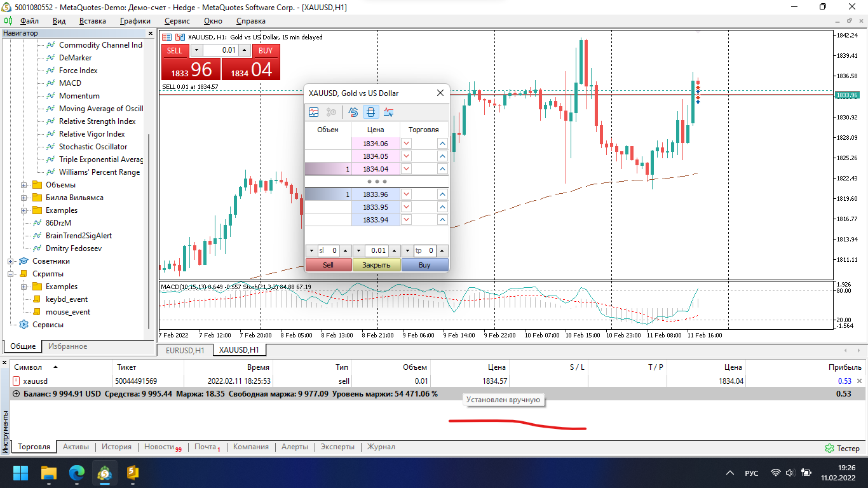Collapse the Скрипты tree node

coord(11,274)
